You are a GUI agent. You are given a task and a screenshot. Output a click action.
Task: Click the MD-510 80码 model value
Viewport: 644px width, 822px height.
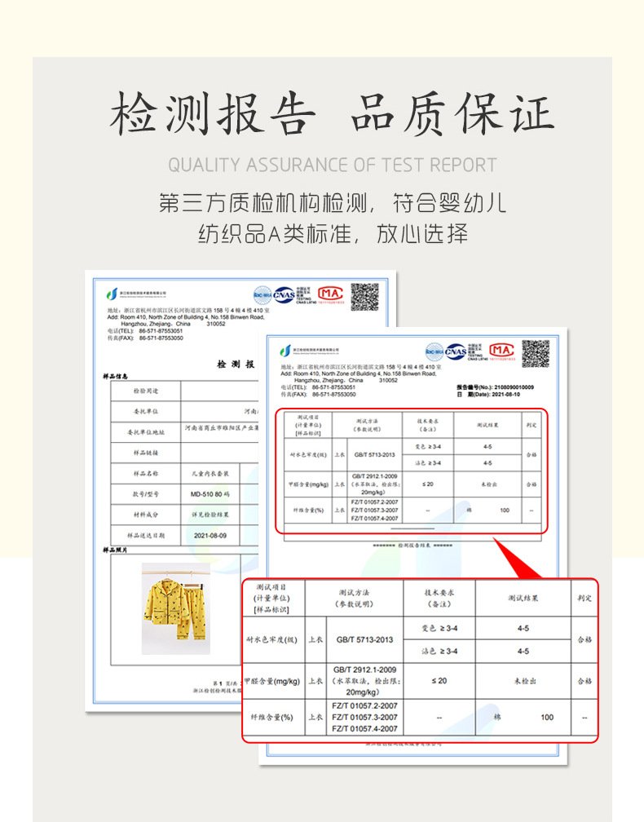[x=210, y=494]
